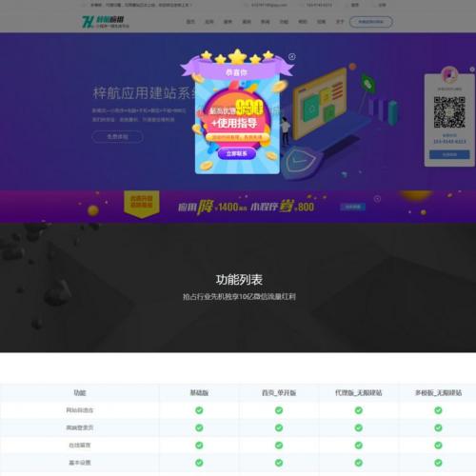
Task: Click the 网站自适应 row label
Action: [80, 410]
